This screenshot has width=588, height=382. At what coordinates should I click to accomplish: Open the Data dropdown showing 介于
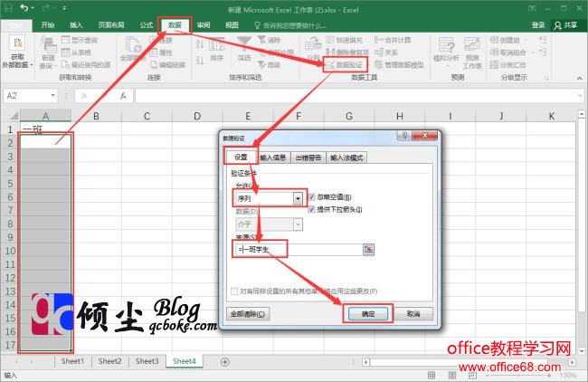click(x=298, y=224)
